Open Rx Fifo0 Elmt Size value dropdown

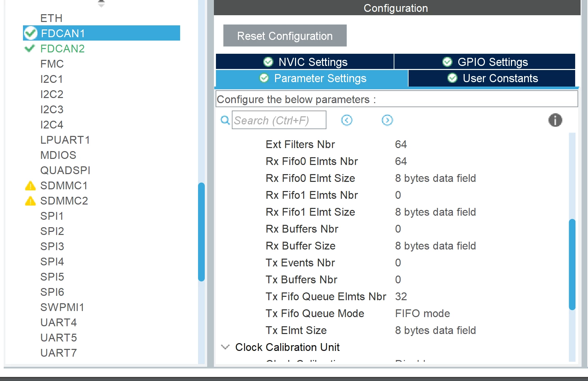coord(435,178)
